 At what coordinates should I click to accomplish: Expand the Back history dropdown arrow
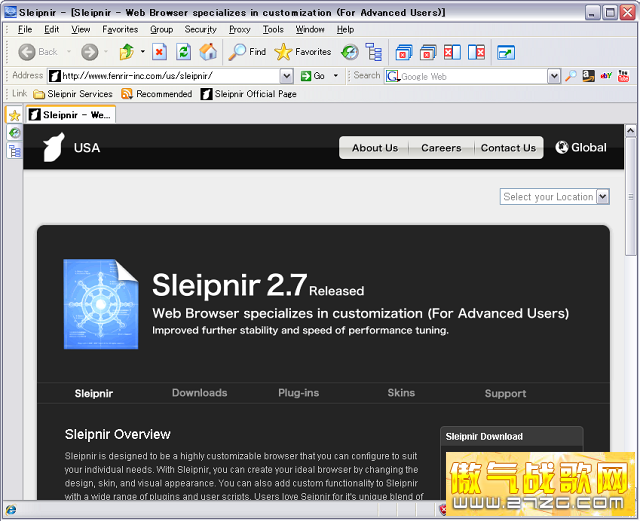coord(69,51)
